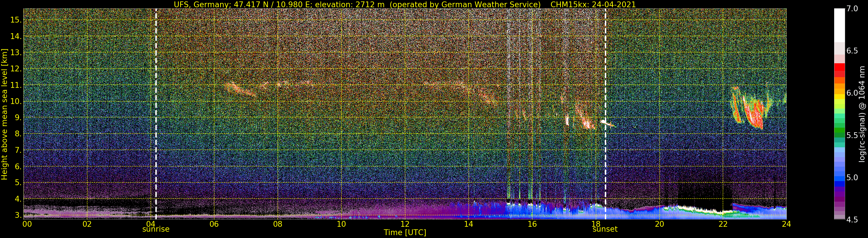Pick the white band at the colorbar top
868x238 pixels.
[x=839, y=25]
